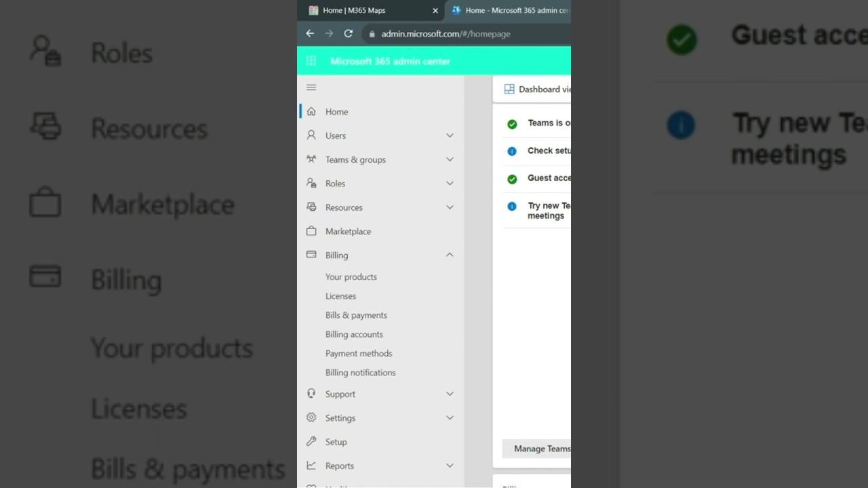
Task: Click the Teams & groups icon
Action: pyautogui.click(x=311, y=159)
